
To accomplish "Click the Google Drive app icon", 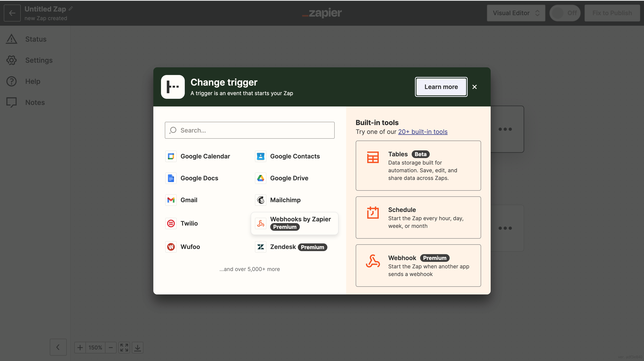I will coord(260,178).
